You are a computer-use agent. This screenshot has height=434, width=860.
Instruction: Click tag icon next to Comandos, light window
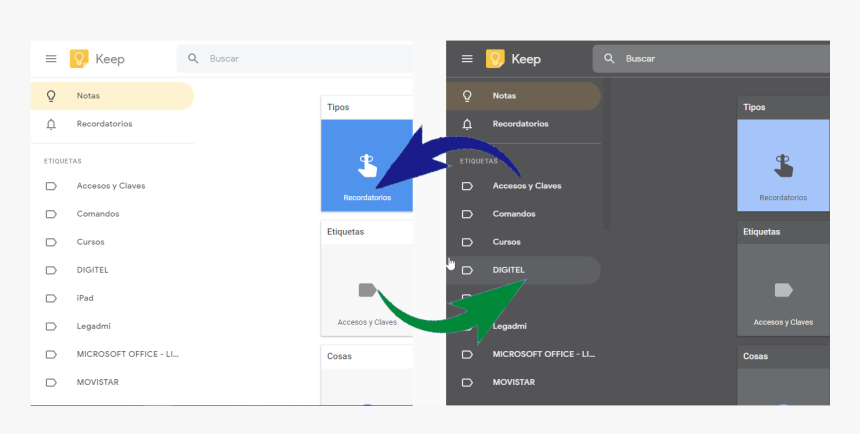(51, 214)
